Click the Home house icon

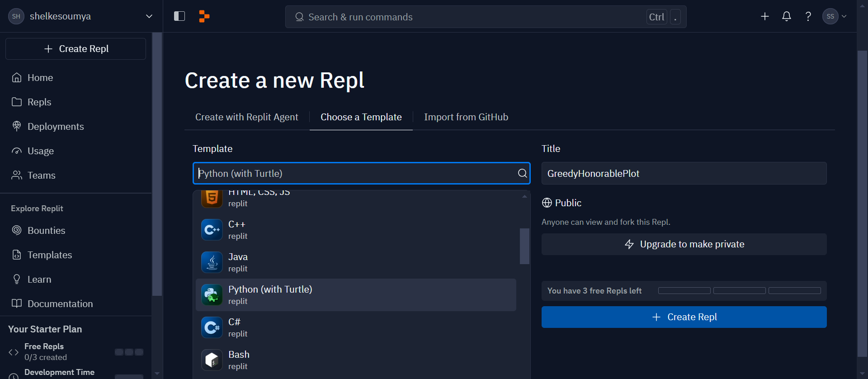pyautogui.click(x=17, y=77)
